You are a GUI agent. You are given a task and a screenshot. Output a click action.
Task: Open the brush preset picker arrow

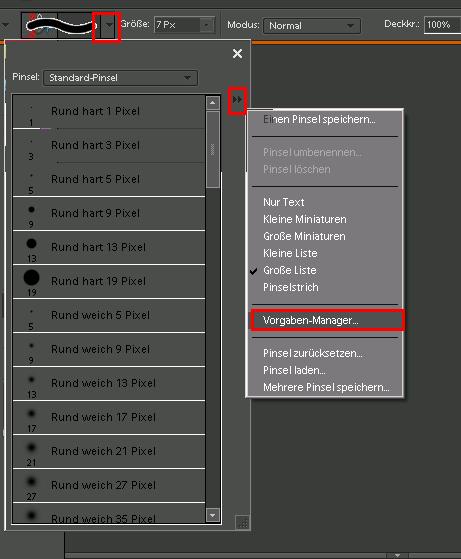(109, 25)
